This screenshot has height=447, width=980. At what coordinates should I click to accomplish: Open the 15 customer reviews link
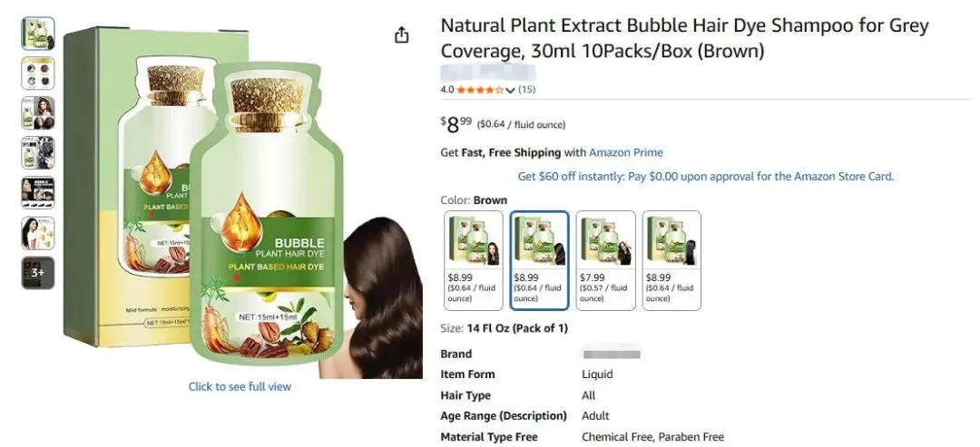pos(527,89)
